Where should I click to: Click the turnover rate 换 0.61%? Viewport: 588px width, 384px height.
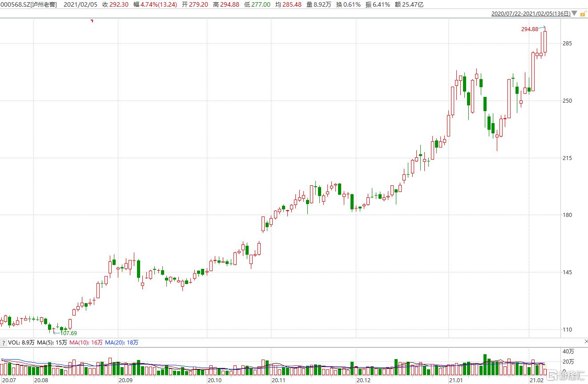pyautogui.click(x=348, y=4)
